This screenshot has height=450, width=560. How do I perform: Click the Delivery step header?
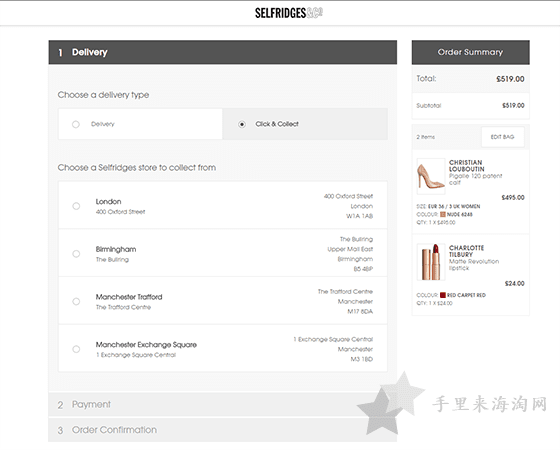click(222, 52)
